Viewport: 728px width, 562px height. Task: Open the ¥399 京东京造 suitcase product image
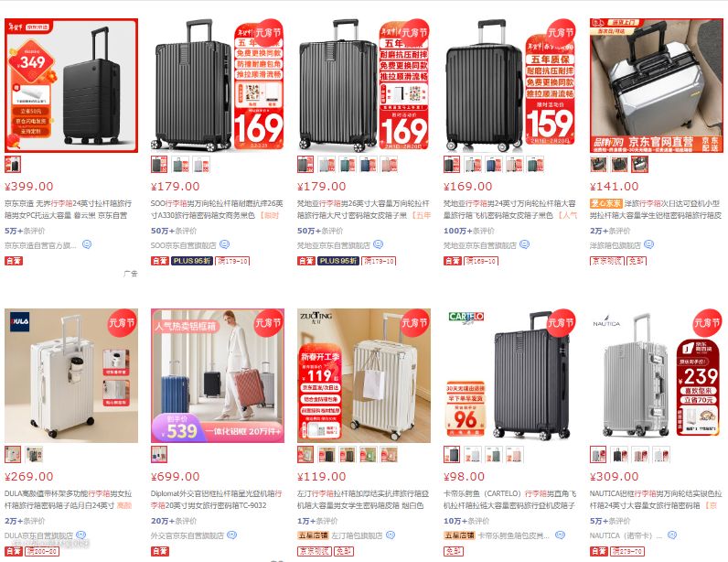(x=71, y=85)
